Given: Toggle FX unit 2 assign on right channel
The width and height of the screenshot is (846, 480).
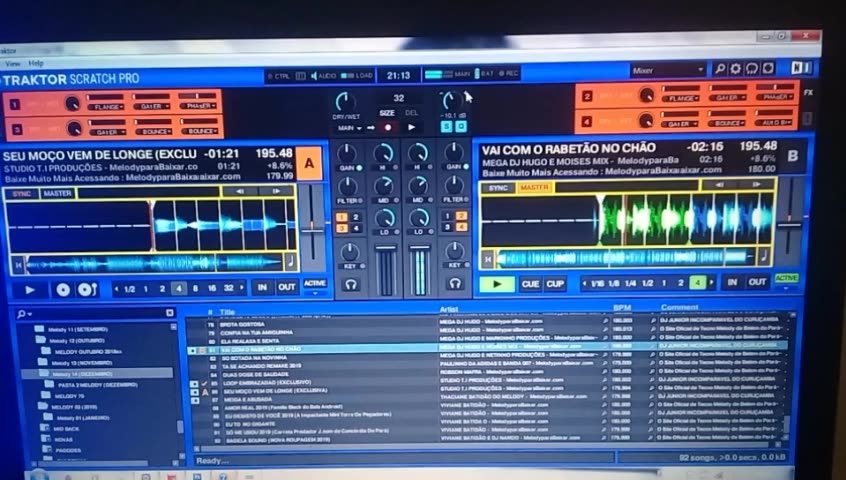Looking at the screenshot, I should point(460,216).
